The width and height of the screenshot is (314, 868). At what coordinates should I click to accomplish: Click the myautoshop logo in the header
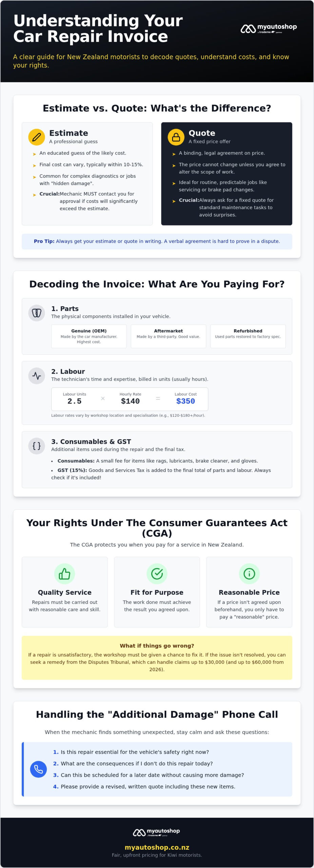269,29
